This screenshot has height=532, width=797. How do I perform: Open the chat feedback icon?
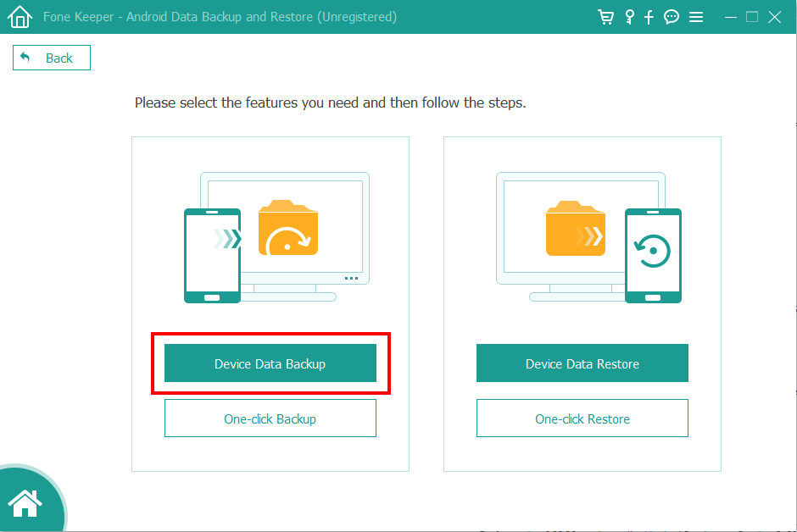[672, 17]
